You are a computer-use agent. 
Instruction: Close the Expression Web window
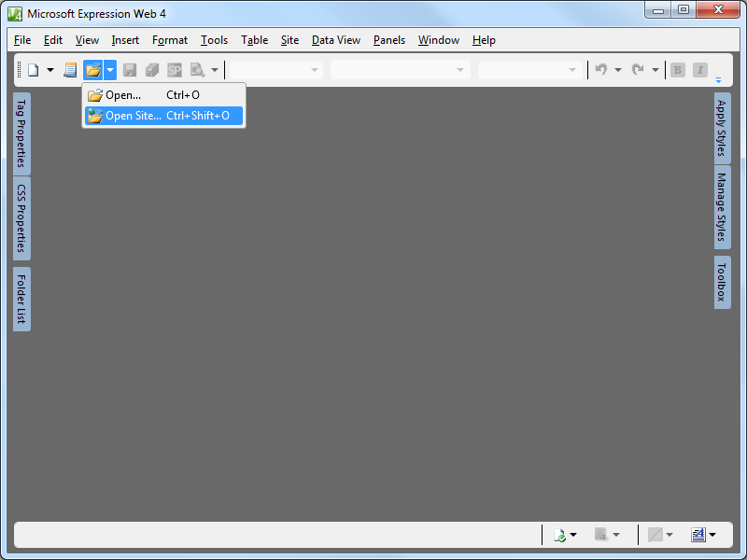[718, 10]
